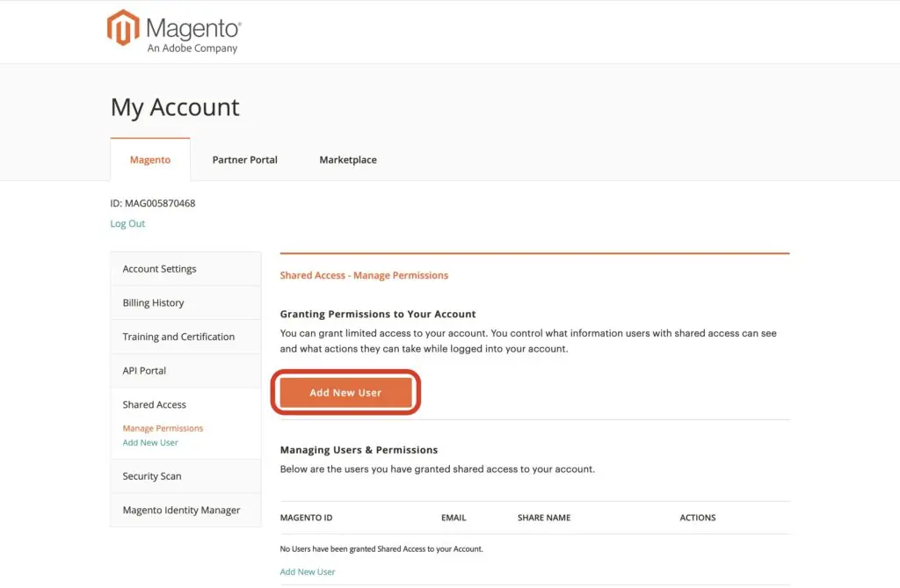Switch to the Partner Portal tab
This screenshot has height=588, width=900.
(x=244, y=160)
